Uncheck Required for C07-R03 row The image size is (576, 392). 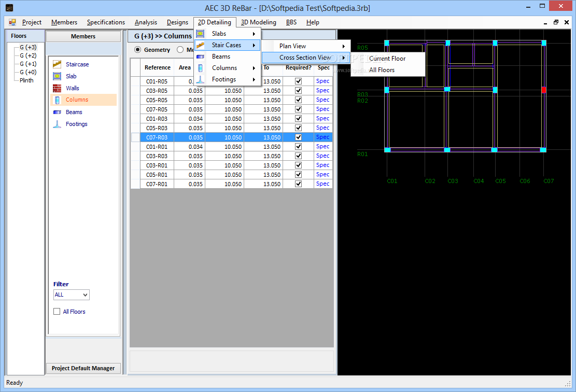point(298,137)
